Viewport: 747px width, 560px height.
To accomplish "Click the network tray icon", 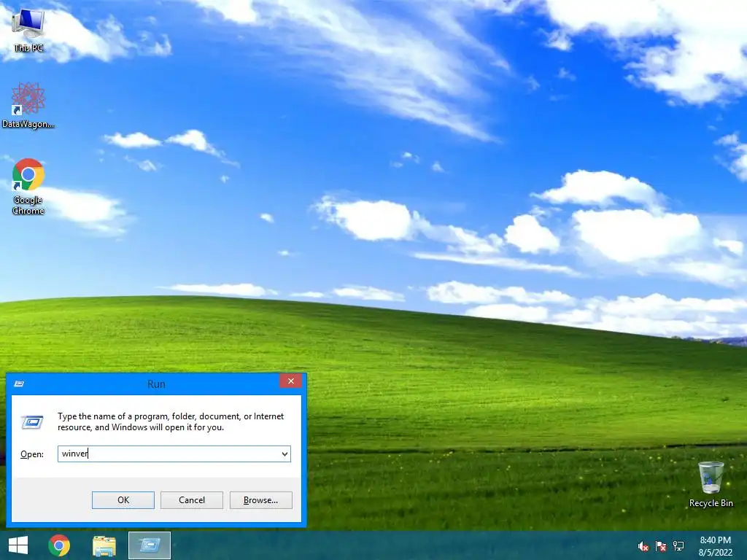I will [x=678, y=546].
